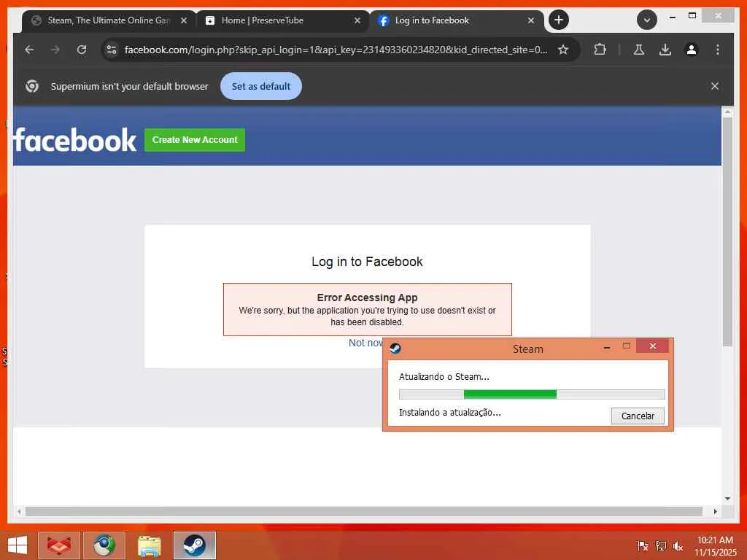Close the PreserveTube tab
747x560 pixels.
357,20
